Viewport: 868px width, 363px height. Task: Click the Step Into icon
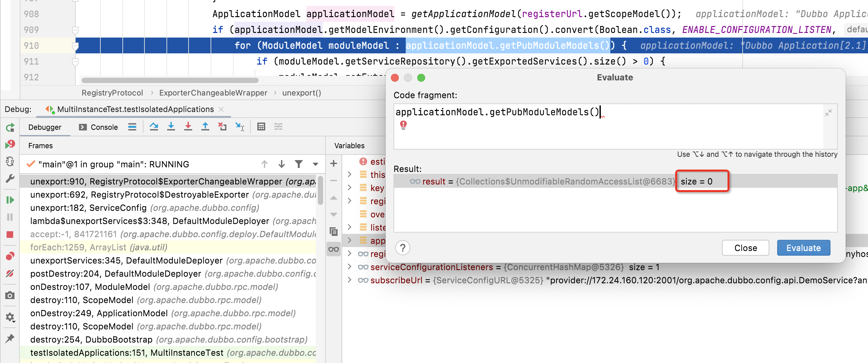(x=171, y=127)
